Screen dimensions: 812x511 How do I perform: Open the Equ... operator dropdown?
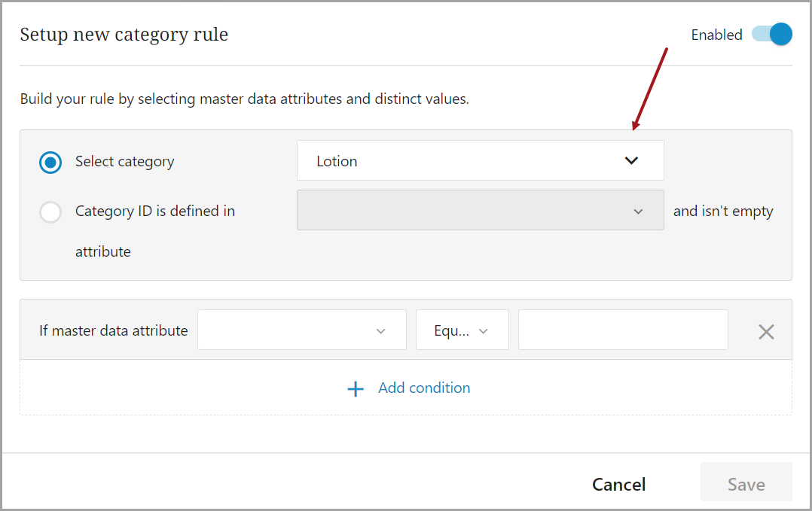[461, 330]
